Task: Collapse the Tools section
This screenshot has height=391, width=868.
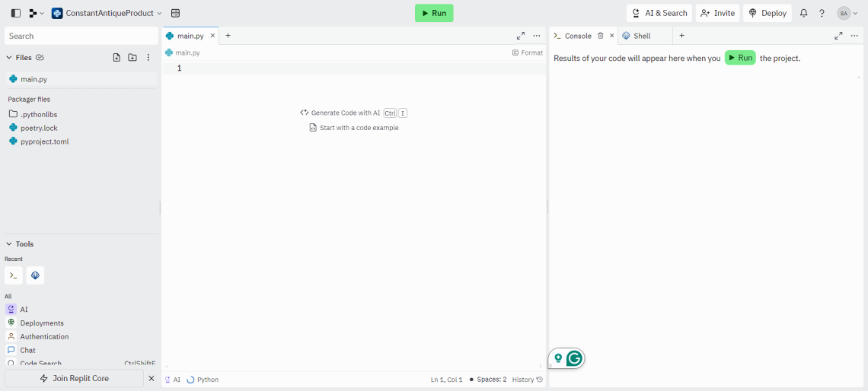Action: (9, 244)
